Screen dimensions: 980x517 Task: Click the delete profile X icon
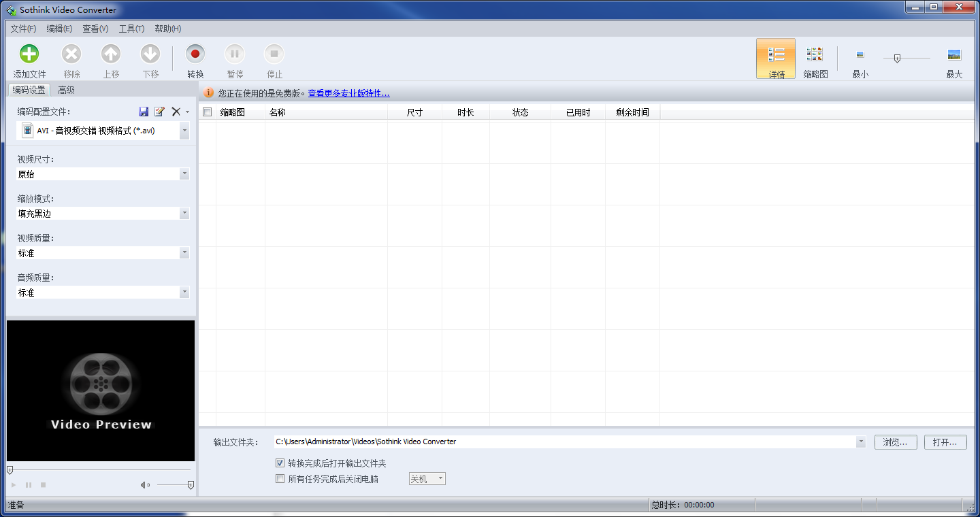(x=176, y=112)
